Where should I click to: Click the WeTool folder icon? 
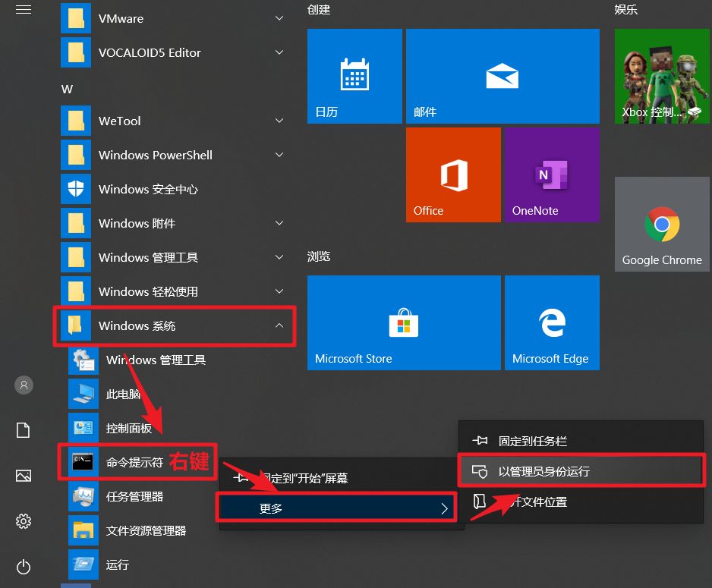[x=76, y=121]
